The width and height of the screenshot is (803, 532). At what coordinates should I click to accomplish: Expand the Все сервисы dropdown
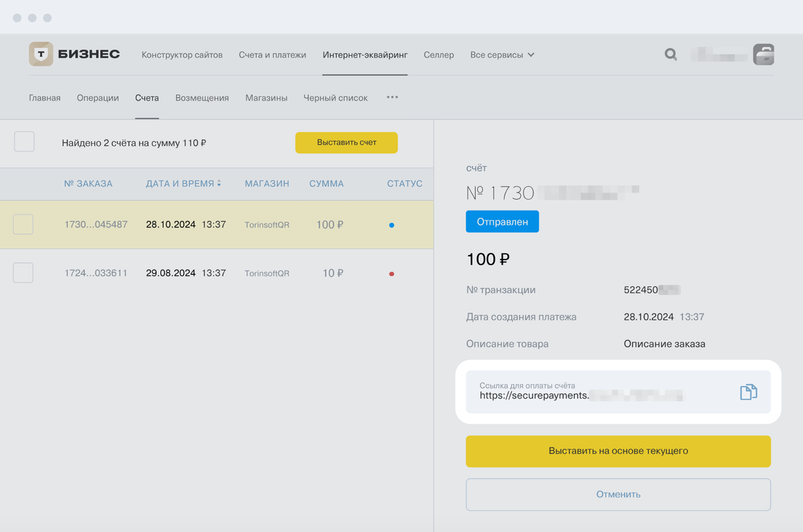(503, 55)
